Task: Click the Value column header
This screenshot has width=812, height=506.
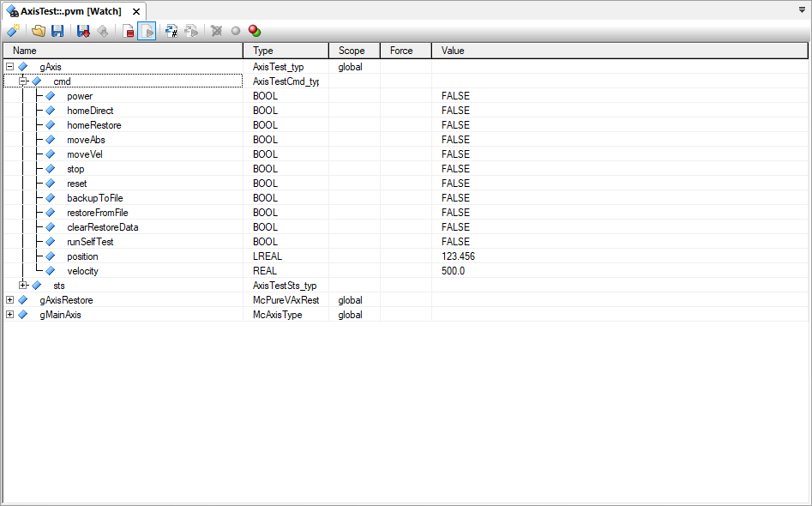Action: pyautogui.click(x=620, y=51)
